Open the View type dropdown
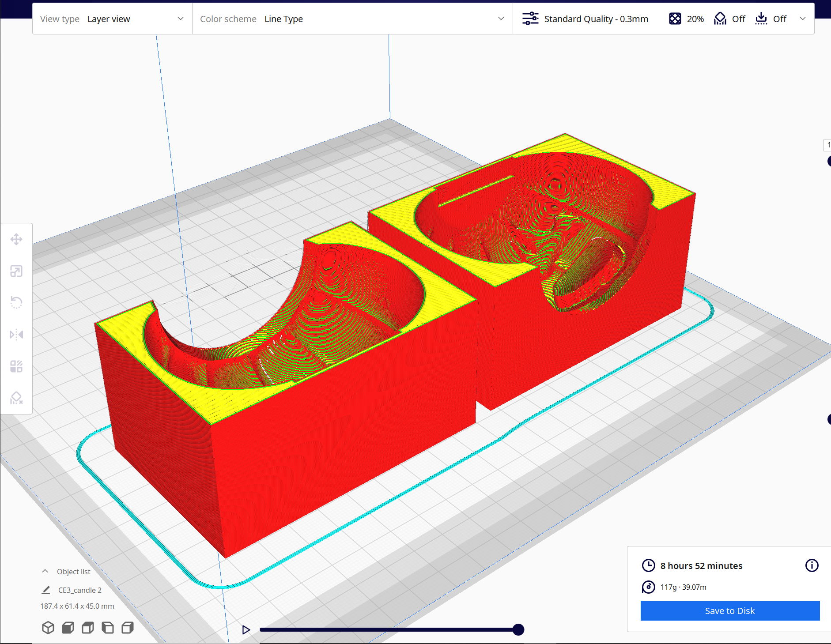Image resolution: width=831 pixels, height=644 pixels. pos(112,19)
